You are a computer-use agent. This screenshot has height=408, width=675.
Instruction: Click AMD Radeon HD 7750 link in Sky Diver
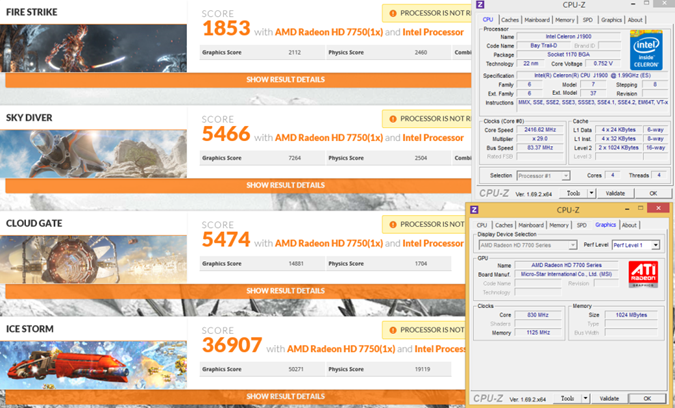tap(329, 138)
